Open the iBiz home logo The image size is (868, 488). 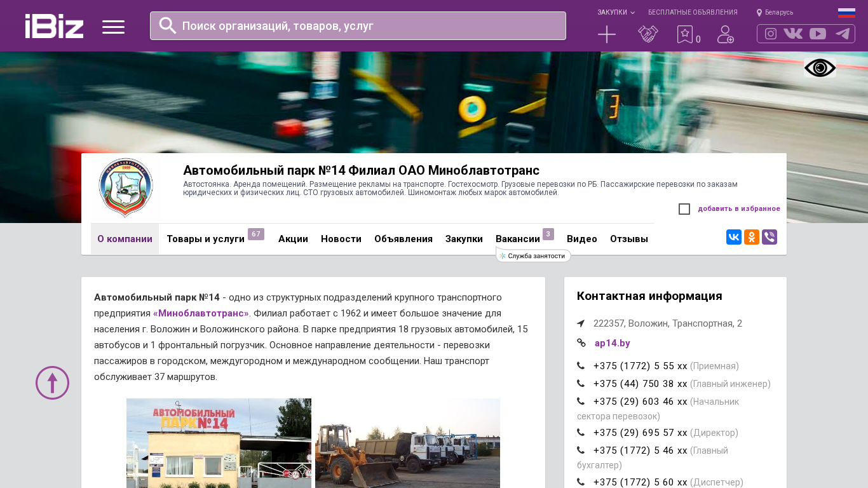54,26
